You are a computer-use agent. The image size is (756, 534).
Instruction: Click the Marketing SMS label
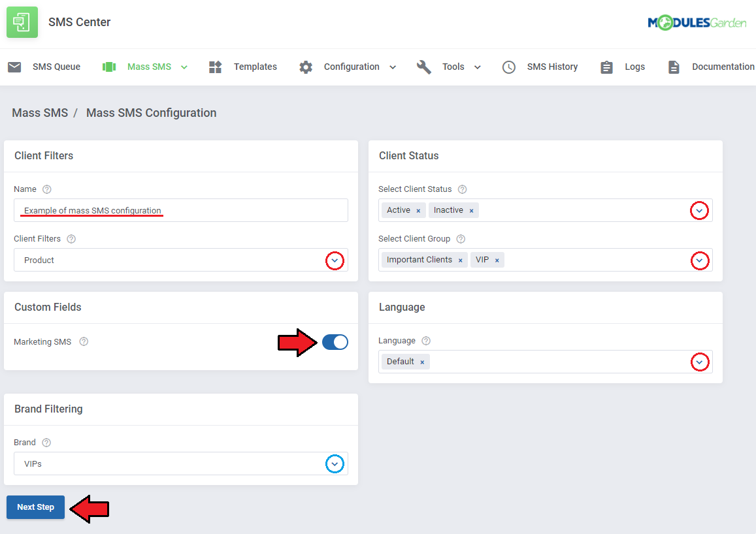click(42, 341)
